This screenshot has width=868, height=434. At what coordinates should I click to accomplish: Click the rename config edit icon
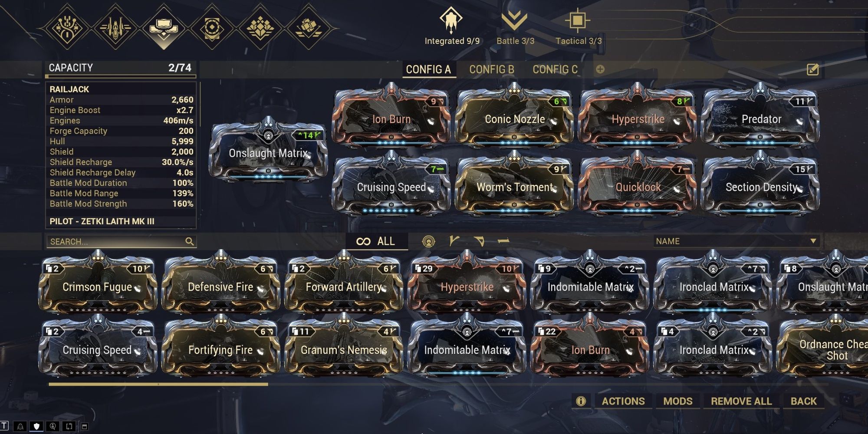coord(812,69)
